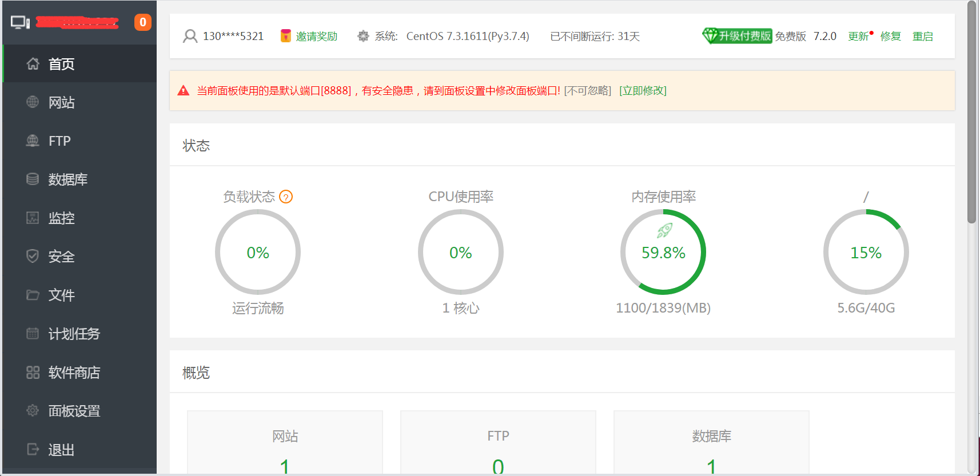Click the red warning triangle icon
Image resolution: width=980 pixels, height=476 pixels.
point(184,90)
